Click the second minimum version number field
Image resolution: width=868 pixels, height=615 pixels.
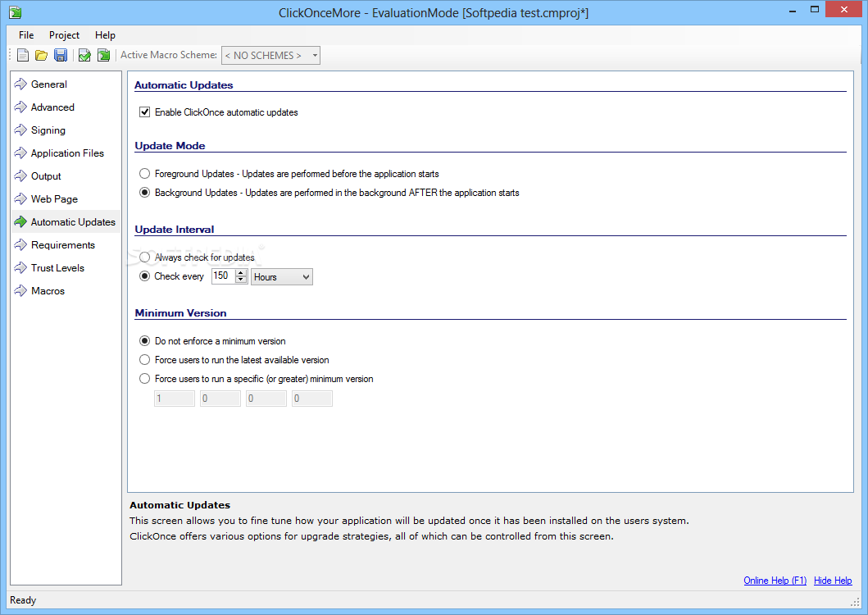tap(220, 399)
